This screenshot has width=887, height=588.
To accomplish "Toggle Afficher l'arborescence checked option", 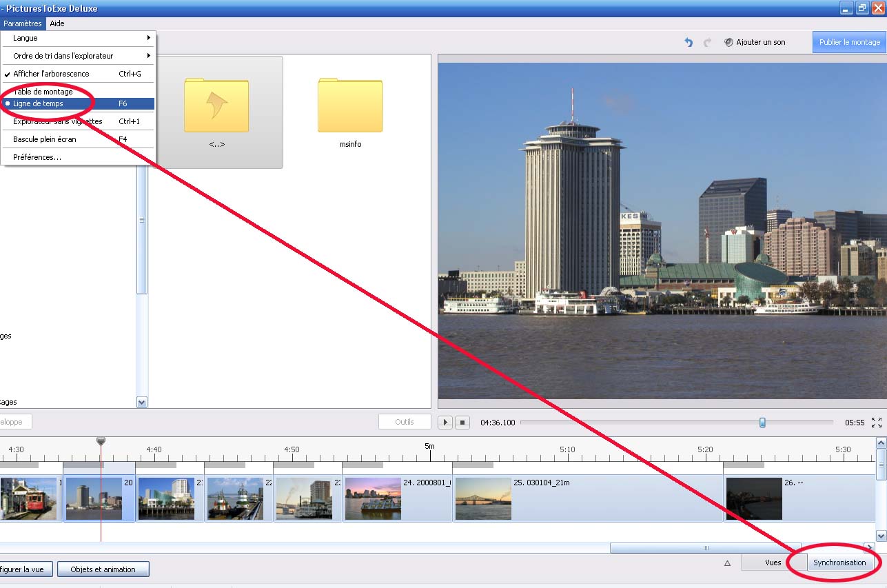I will (x=52, y=74).
